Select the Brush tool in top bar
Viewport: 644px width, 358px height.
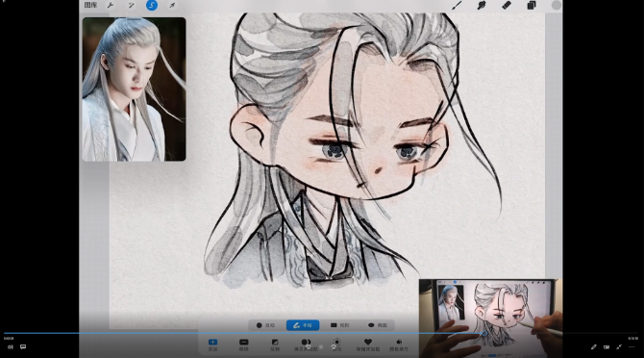tap(457, 6)
